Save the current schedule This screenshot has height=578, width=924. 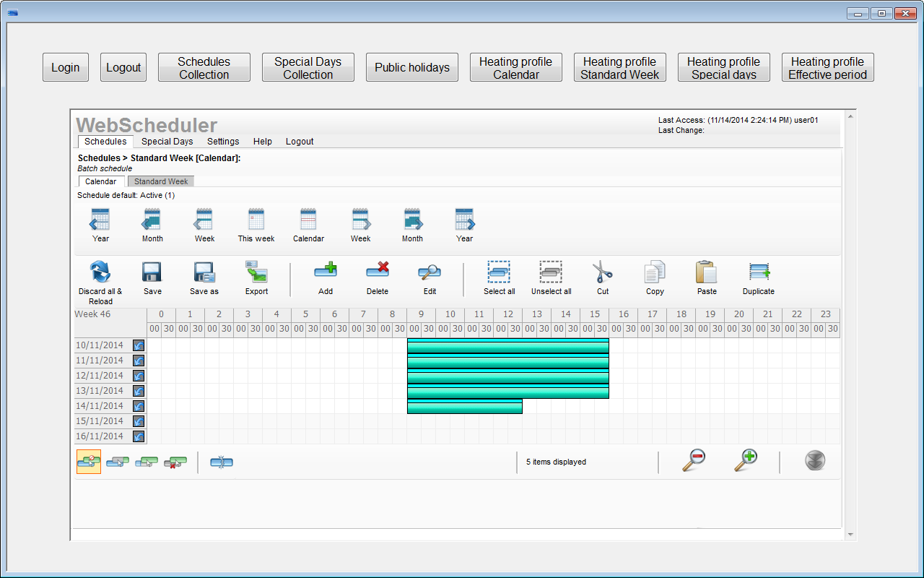[x=152, y=278]
